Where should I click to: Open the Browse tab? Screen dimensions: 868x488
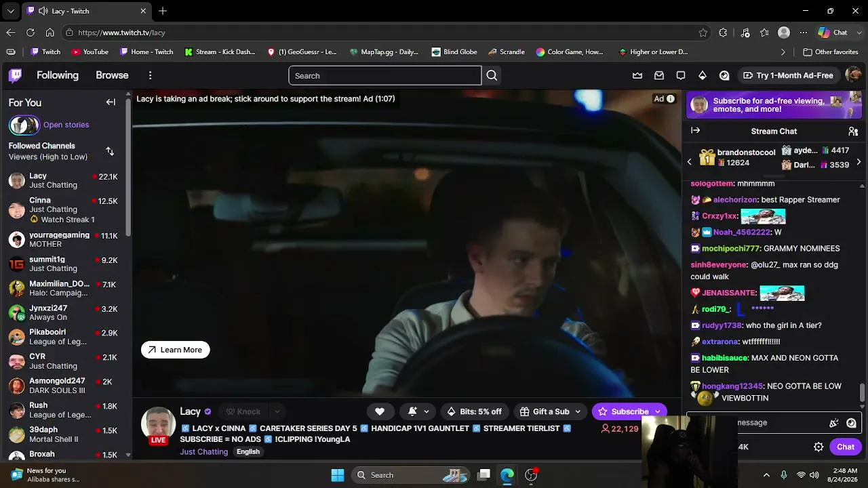[x=112, y=75]
